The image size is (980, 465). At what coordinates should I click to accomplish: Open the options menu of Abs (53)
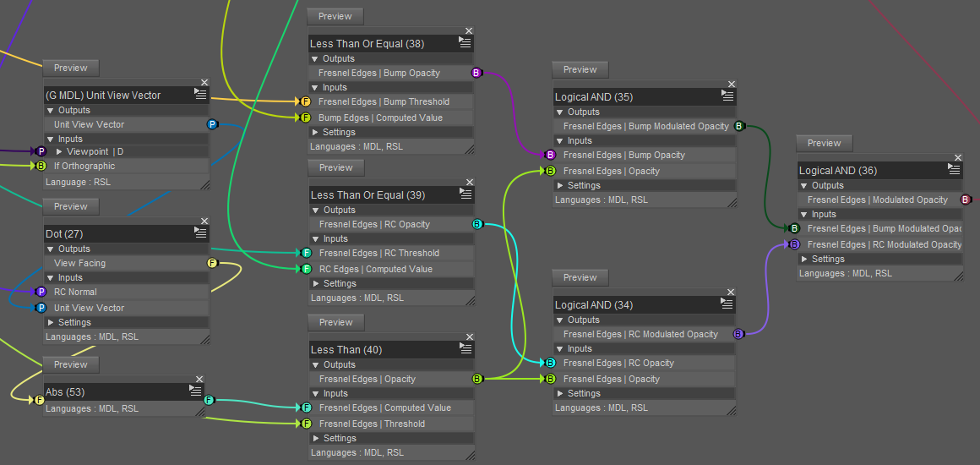coord(196,391)
